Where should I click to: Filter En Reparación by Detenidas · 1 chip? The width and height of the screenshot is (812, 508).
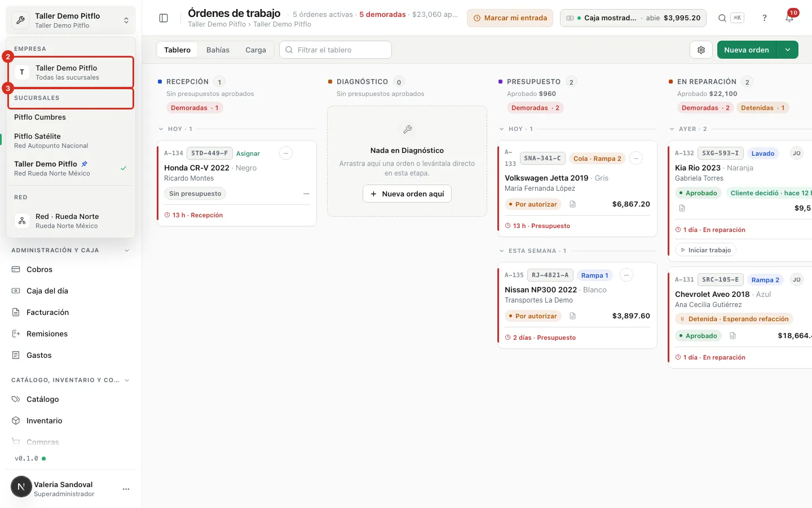(762, 108)
